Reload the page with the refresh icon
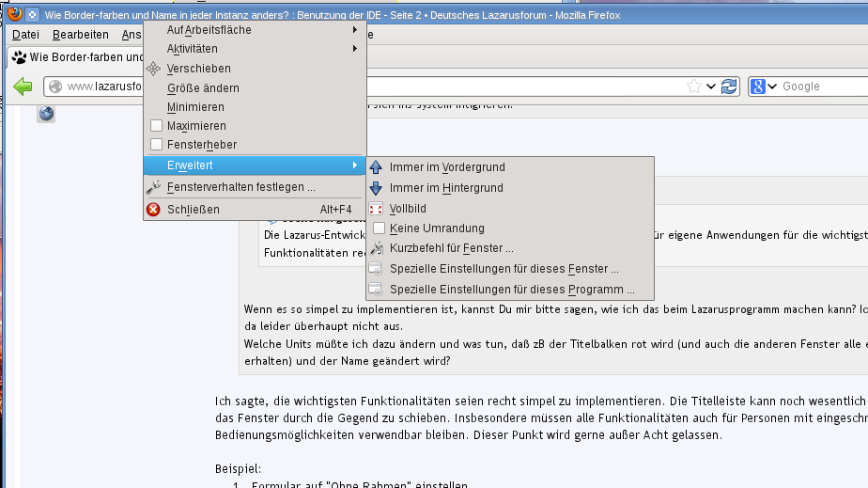 (729, 87)
